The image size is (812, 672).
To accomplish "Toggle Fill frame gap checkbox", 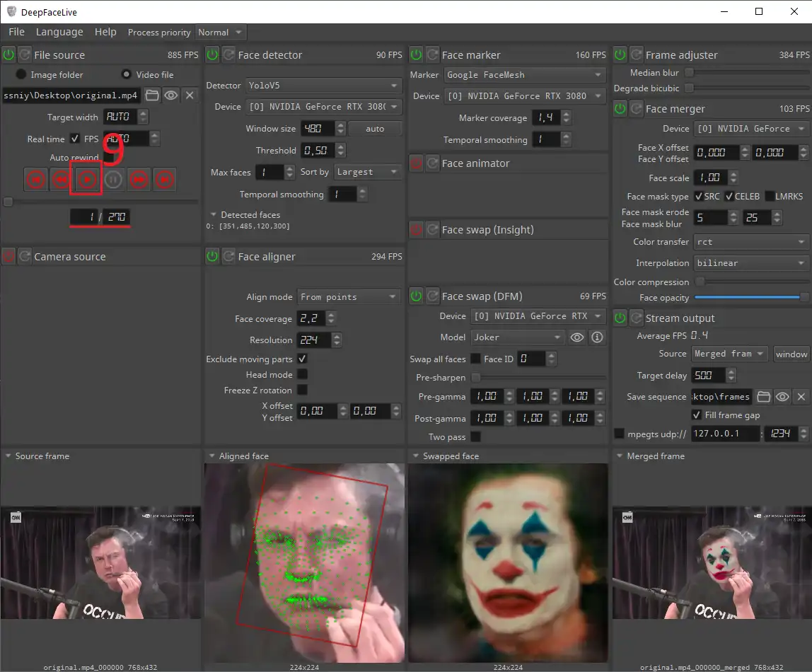I will coord(697,415).
